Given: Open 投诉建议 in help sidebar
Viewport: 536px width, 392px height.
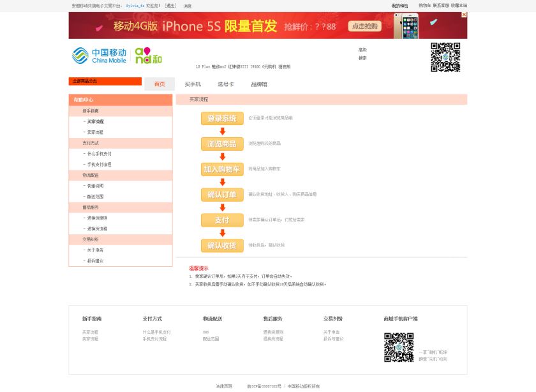Looking at the screenshot, I should 95,260.
